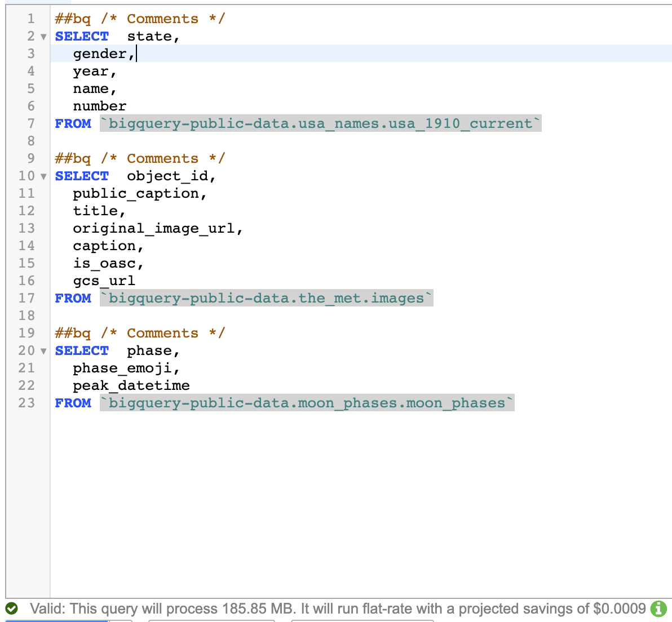Click the usa_1910_current table reference
672x622 pixels.
click(x=321, y=123)
